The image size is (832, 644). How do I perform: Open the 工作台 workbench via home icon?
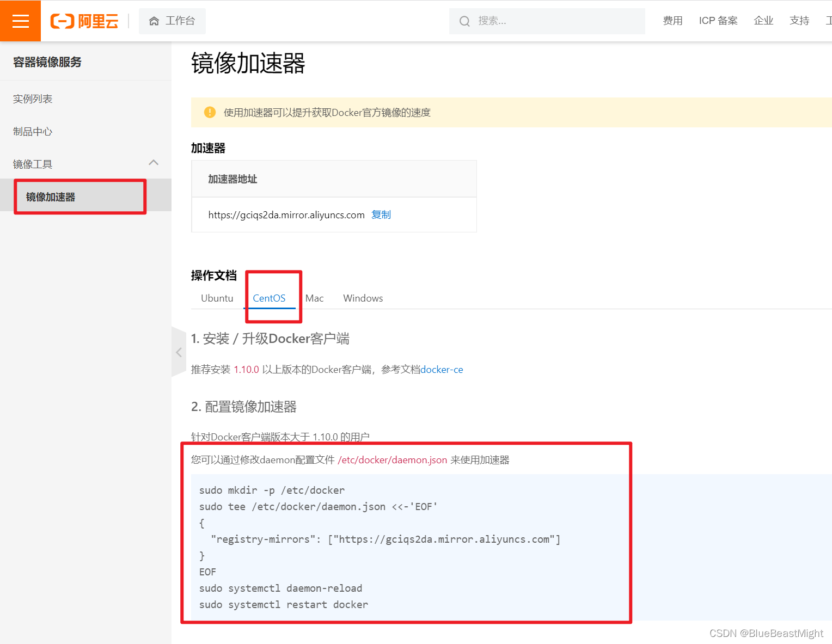click(x=172, y=21)
